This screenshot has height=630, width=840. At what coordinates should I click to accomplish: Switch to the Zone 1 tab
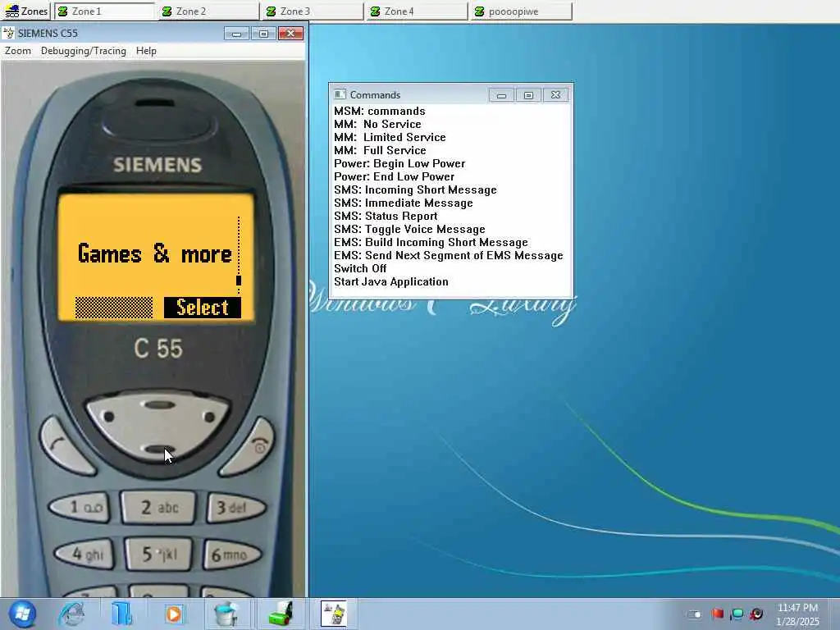104,11
